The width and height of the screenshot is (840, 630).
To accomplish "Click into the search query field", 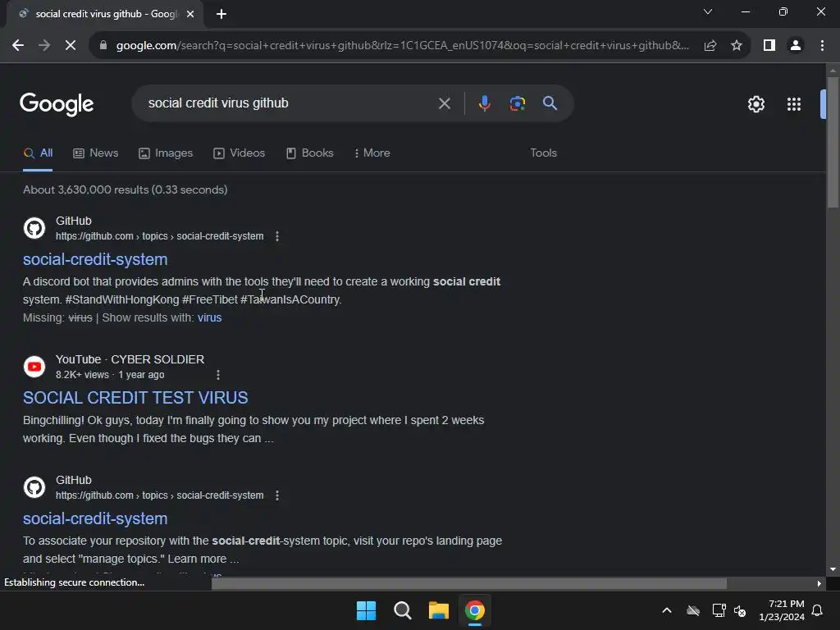I will click(x=290, y=103).
